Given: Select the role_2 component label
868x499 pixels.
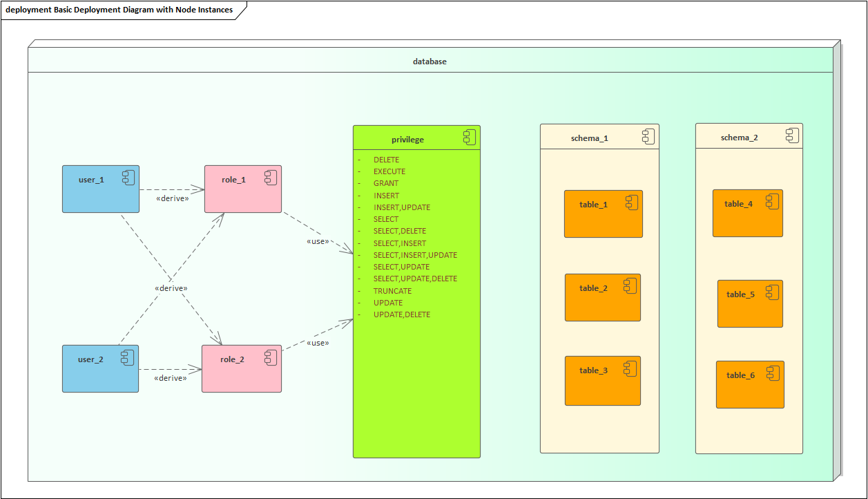Looking at the screenshot, I should tap(232, 359).
